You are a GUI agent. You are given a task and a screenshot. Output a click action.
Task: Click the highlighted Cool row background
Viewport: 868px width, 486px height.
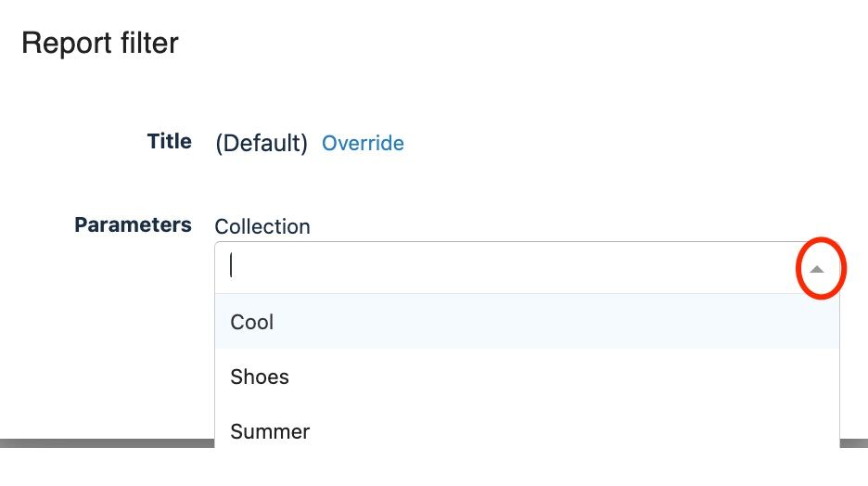556,322
